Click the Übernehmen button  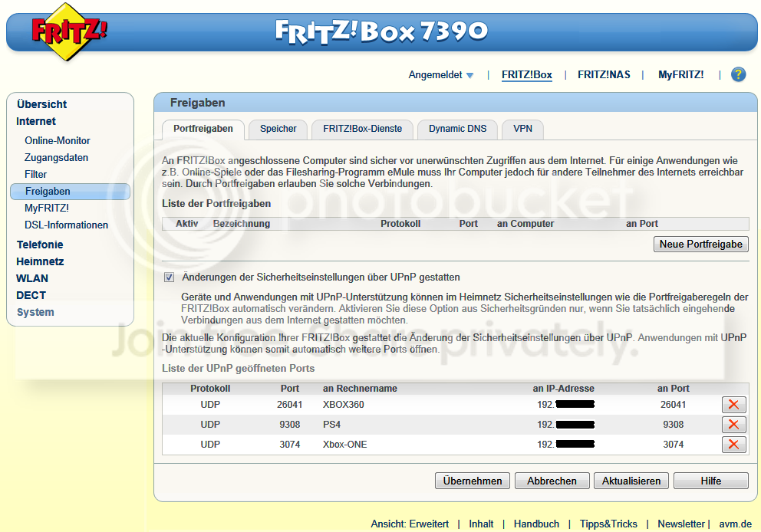(473, 481)
